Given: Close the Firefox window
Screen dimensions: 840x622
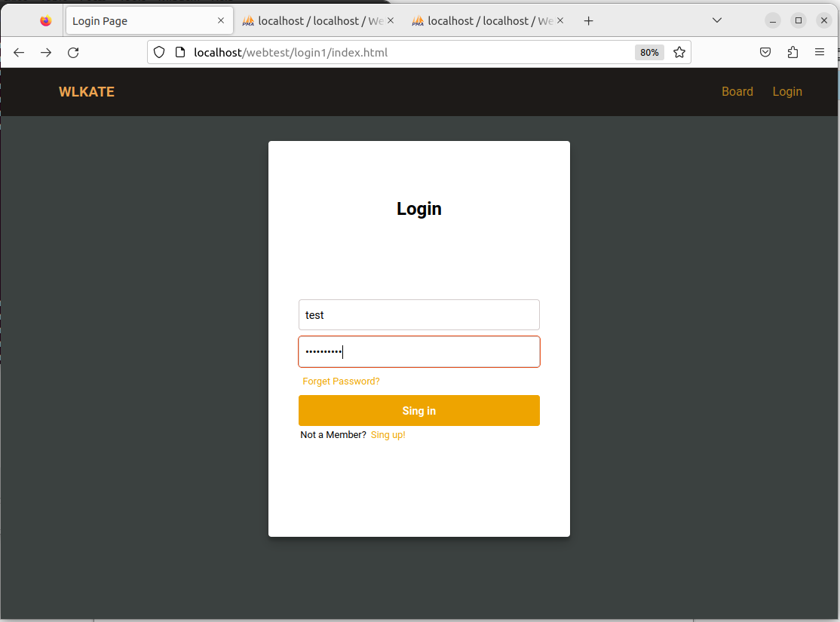Looking at the screenshot, I should tap(824, 21).
